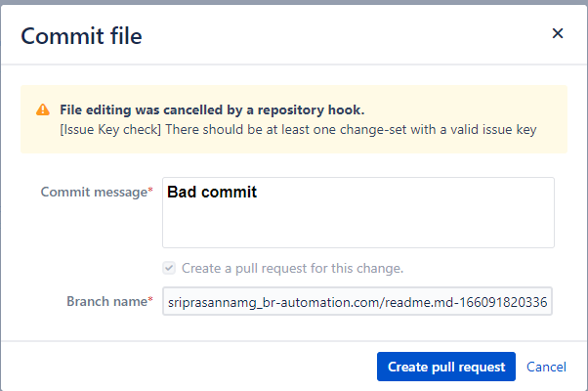588x391 pixels.
Task: Click the "Create a pull request for this change" label
Action: pyautogui.click(x=292, y=268)
